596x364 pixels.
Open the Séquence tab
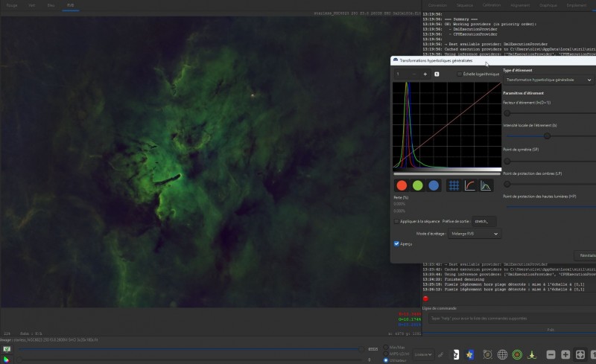(464, 5)
